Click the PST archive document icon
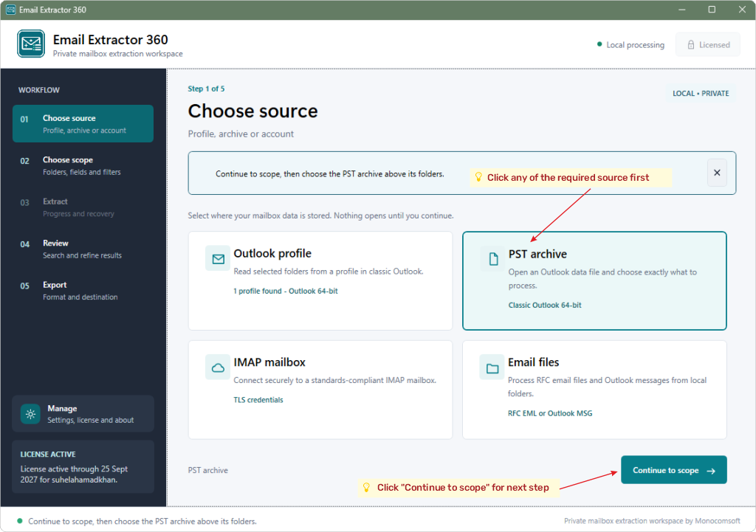 (492, 259)
